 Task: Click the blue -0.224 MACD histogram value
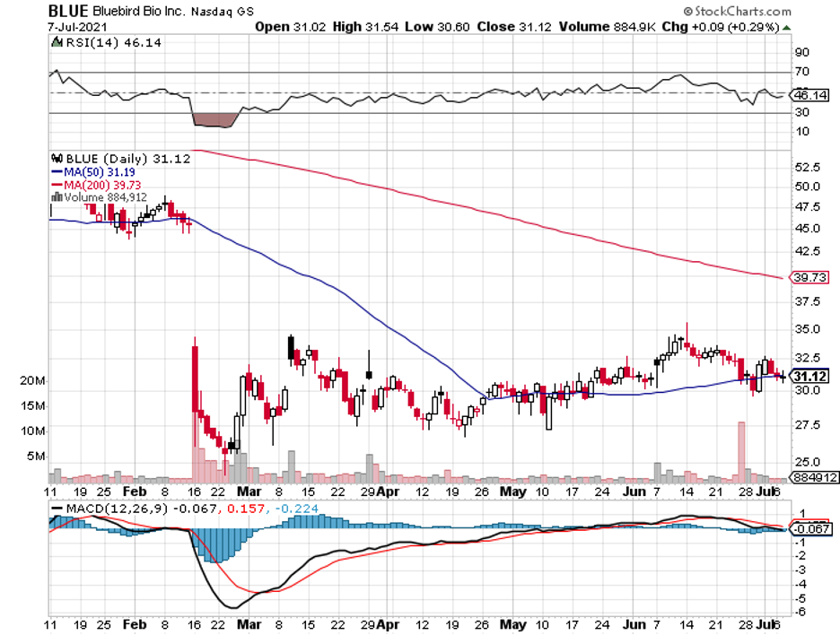[x=297, y=509]
